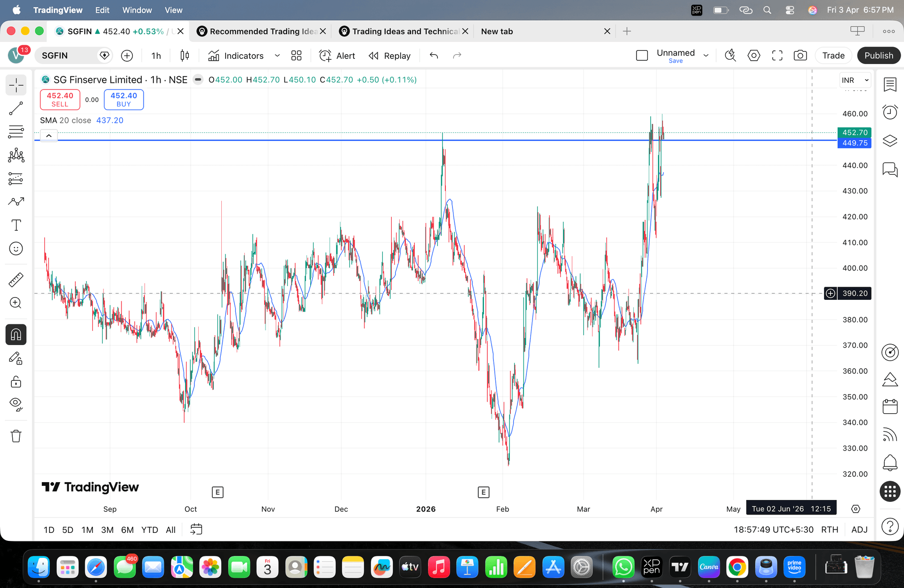Toggle magnet mode for drawings
The height and width of the screenshot is (588, 904).
pos(16,335)
